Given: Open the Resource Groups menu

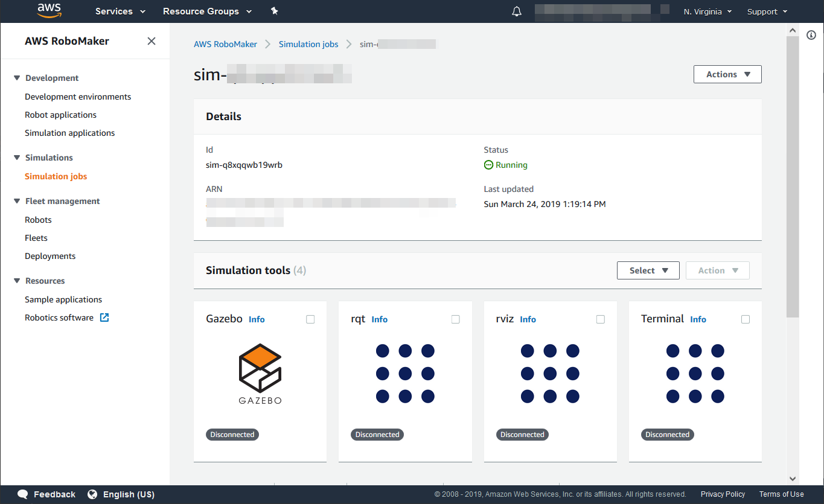Looking at the screenshot, I should click(207, 11).
